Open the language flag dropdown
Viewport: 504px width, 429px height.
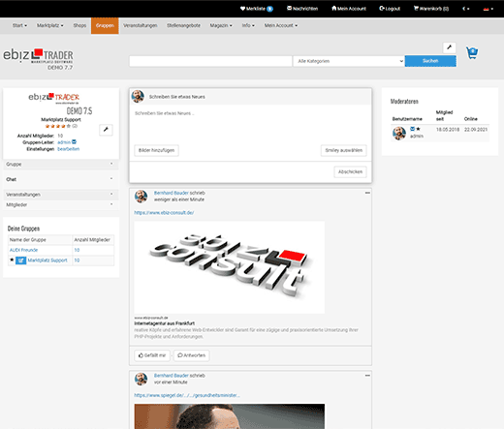coord(488,9)
